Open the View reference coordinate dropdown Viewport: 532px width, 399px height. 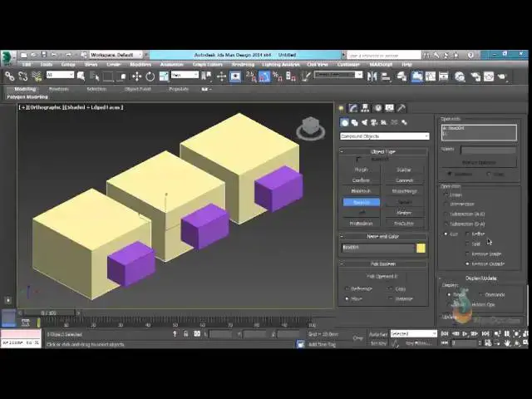(185, 75)
